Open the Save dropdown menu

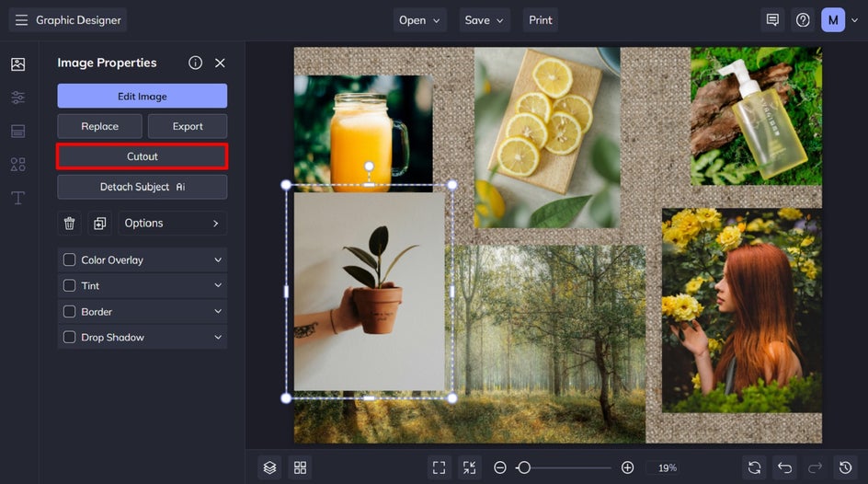pyautogui.click(x=485, y=20)
